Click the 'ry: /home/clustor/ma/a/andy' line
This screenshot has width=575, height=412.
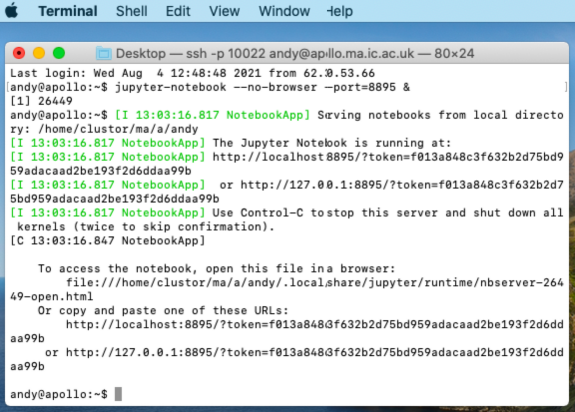(x=104, y=129)
